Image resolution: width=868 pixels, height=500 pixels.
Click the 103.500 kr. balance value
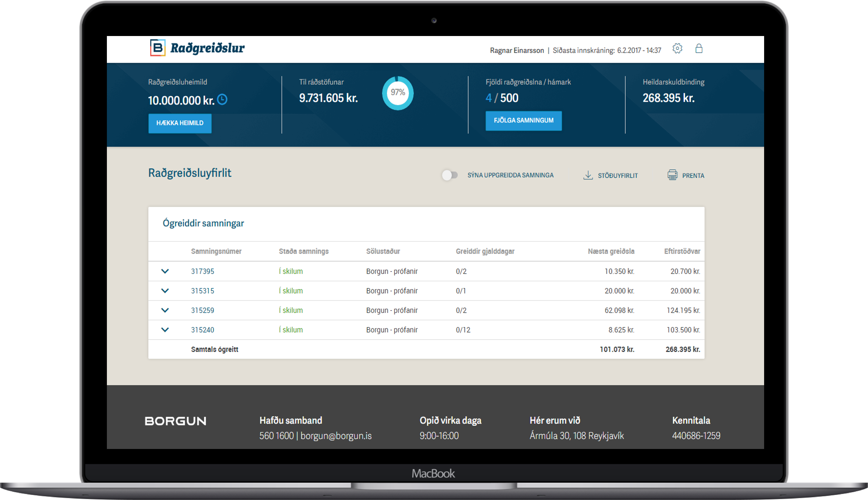tap(683, 330)
